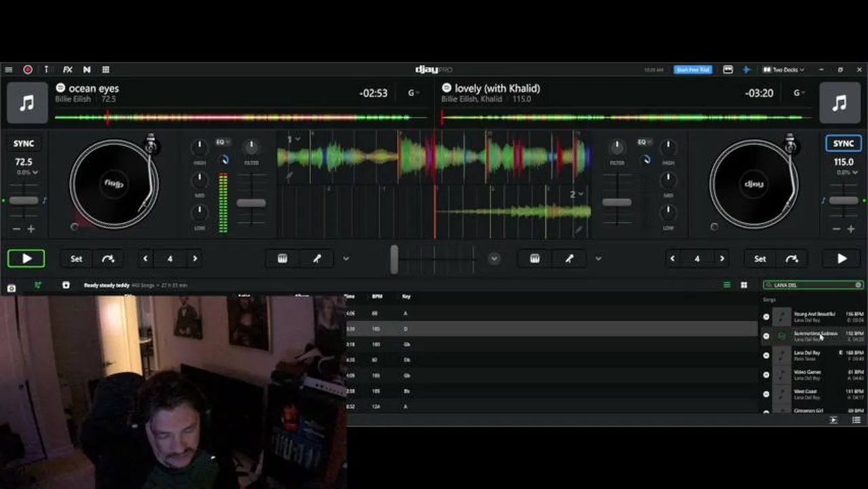Viewport: 868px width, 489px height.
Task: Open right deck microphone tool
Action: [x=569, y=259]
